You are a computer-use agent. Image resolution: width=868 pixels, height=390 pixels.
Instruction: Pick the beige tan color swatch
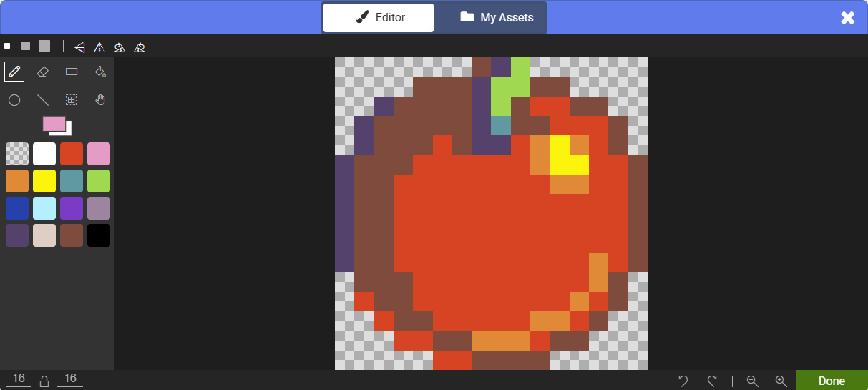click(44, 235)
